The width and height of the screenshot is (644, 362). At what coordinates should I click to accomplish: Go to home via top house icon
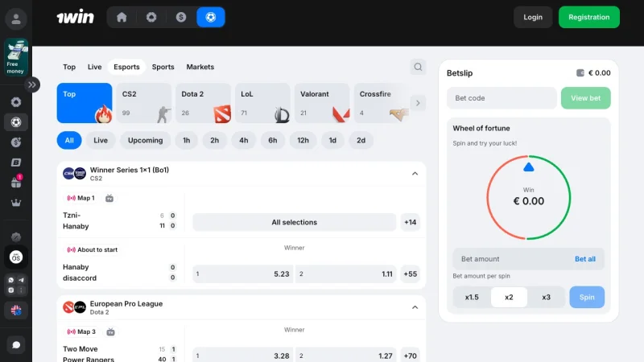122,17
